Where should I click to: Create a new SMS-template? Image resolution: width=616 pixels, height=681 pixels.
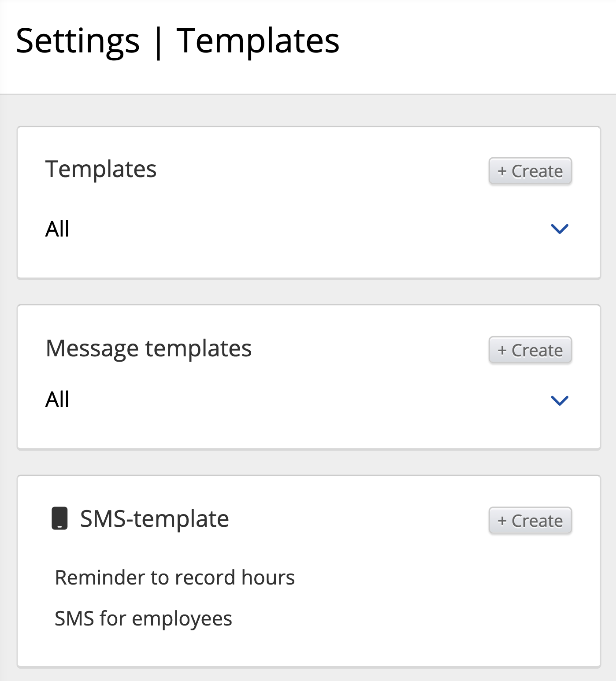point(530,521)
